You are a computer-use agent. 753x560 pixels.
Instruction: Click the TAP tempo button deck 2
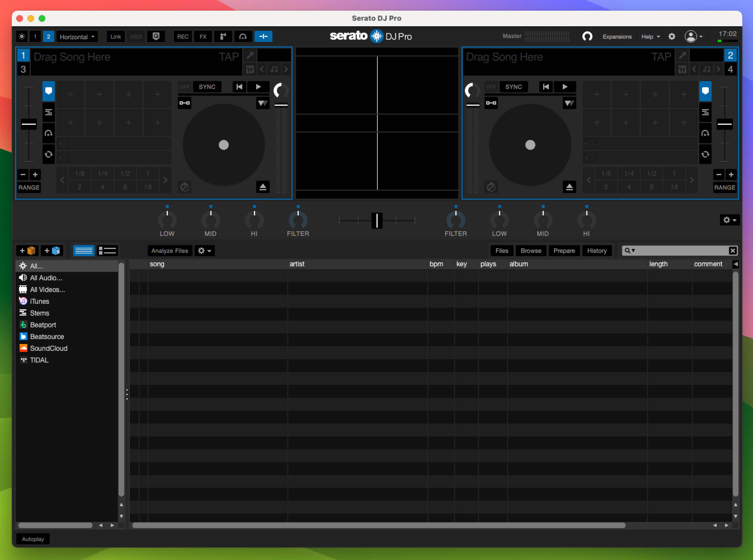coord(662,57)
